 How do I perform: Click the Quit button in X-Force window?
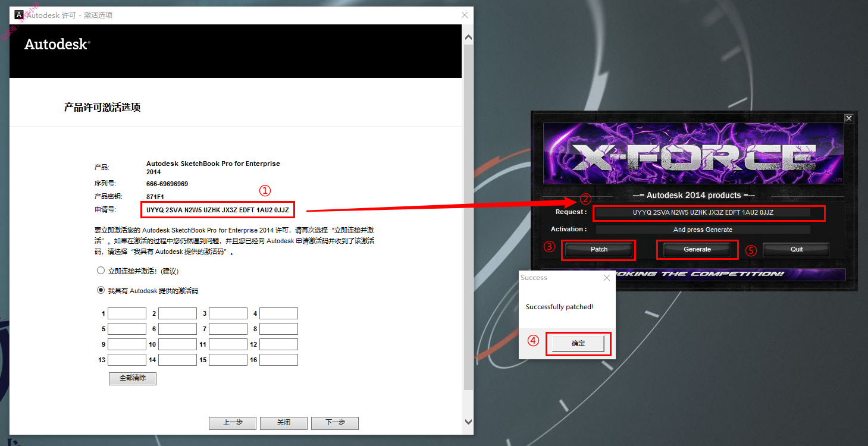pos(797,249)
